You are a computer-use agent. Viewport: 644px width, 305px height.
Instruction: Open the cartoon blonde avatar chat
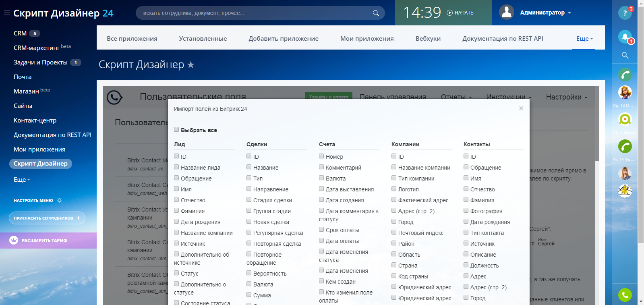pos(625,92)
